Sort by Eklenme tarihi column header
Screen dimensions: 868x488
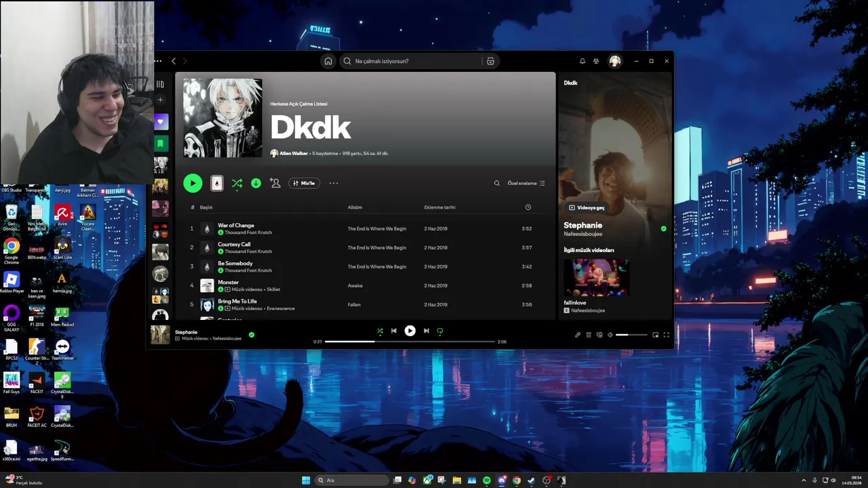[x=439, y=207]
